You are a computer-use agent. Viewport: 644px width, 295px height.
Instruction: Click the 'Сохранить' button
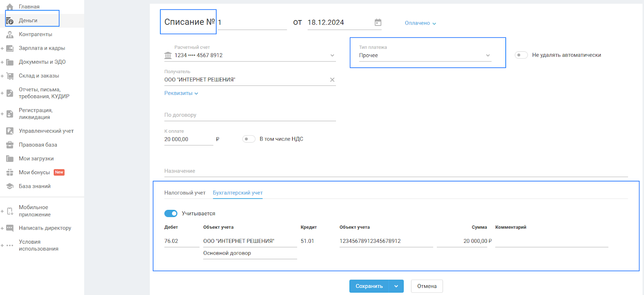[369, 286]
